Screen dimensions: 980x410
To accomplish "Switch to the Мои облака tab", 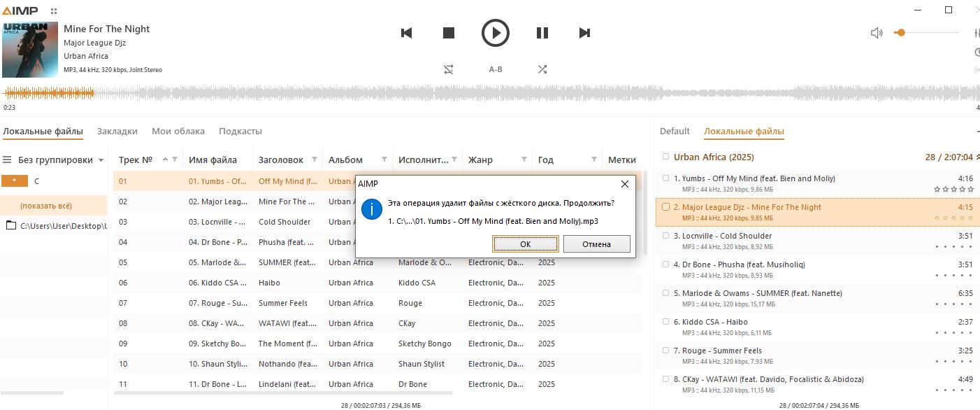I will pos(178,131).
